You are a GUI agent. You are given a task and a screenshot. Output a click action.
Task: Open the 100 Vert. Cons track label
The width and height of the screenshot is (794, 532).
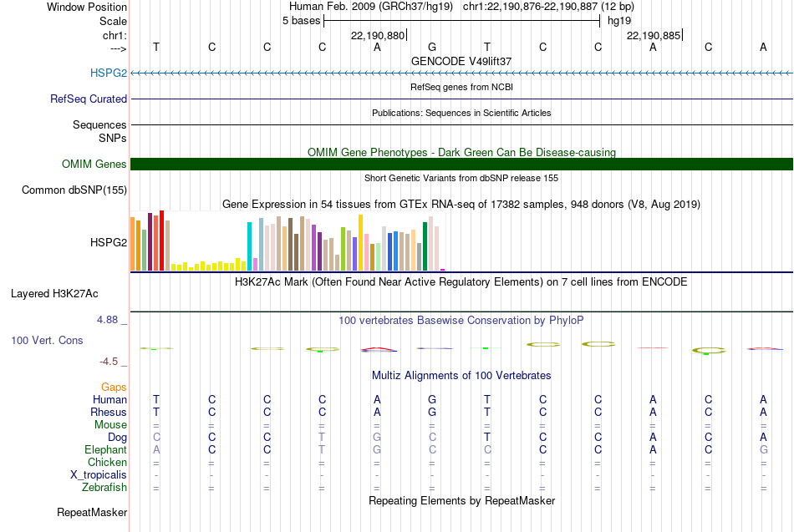coord(47,340)
